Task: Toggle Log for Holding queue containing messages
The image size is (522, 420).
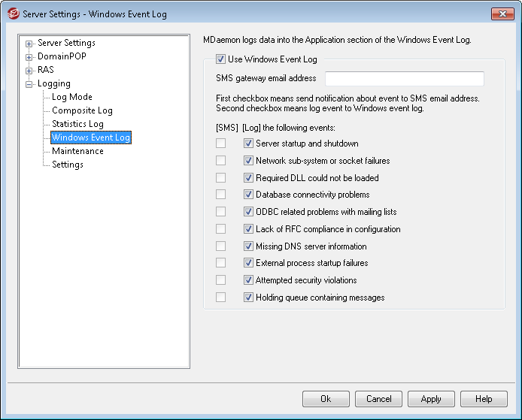Action: click(x=248, y=298)
